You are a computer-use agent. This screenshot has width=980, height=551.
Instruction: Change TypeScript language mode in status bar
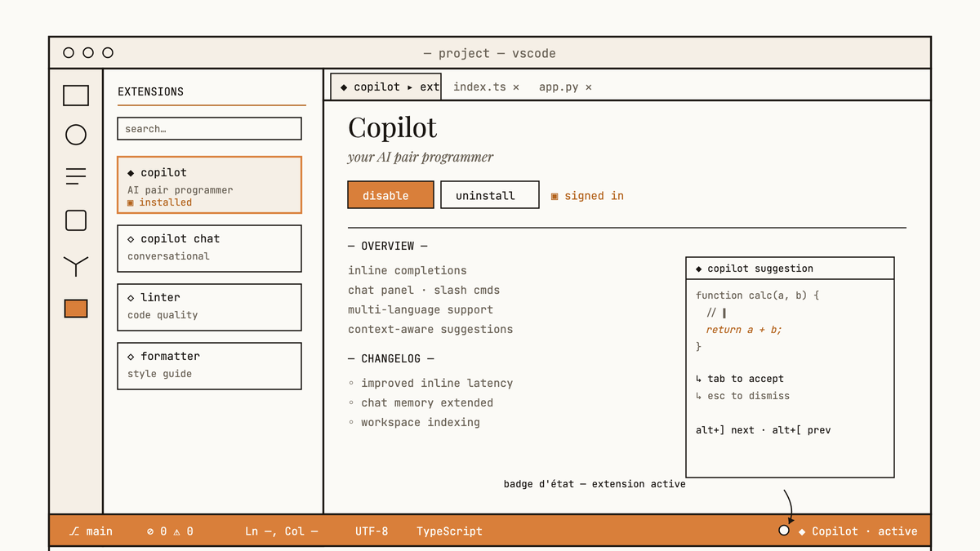449,531
